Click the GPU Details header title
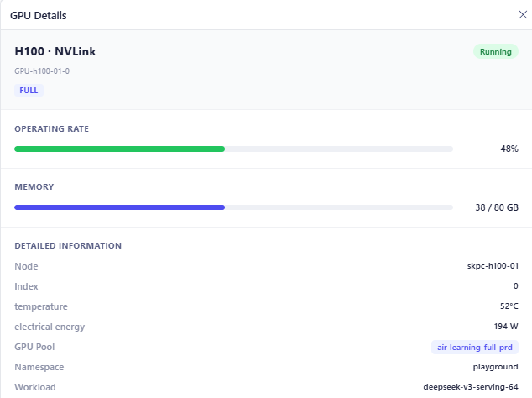This screenshot has width=532, height=398. point(39,16)
